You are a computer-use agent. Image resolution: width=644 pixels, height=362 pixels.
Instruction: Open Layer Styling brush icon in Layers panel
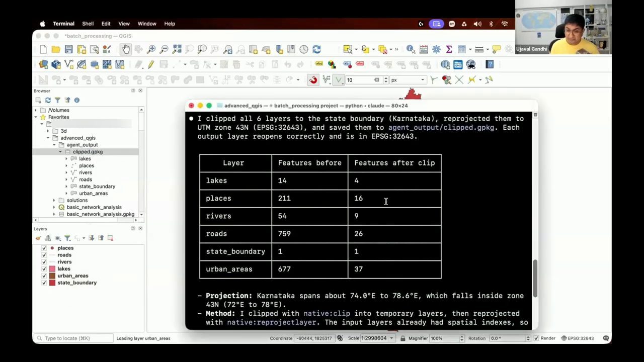tap(38, 238)
